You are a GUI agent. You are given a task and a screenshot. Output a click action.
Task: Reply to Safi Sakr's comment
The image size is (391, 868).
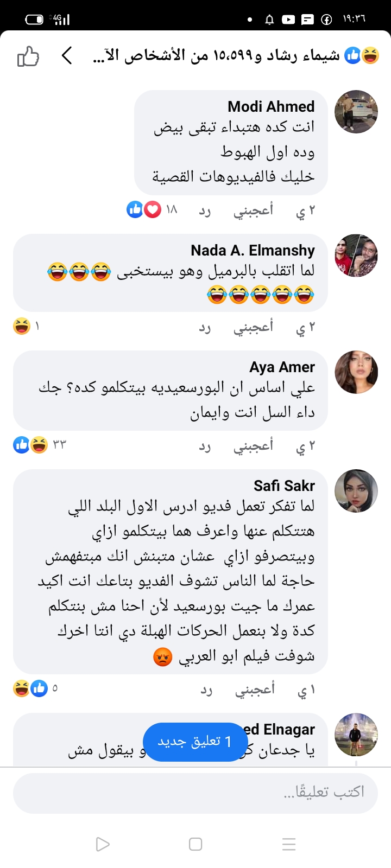[x=206, y=690]
